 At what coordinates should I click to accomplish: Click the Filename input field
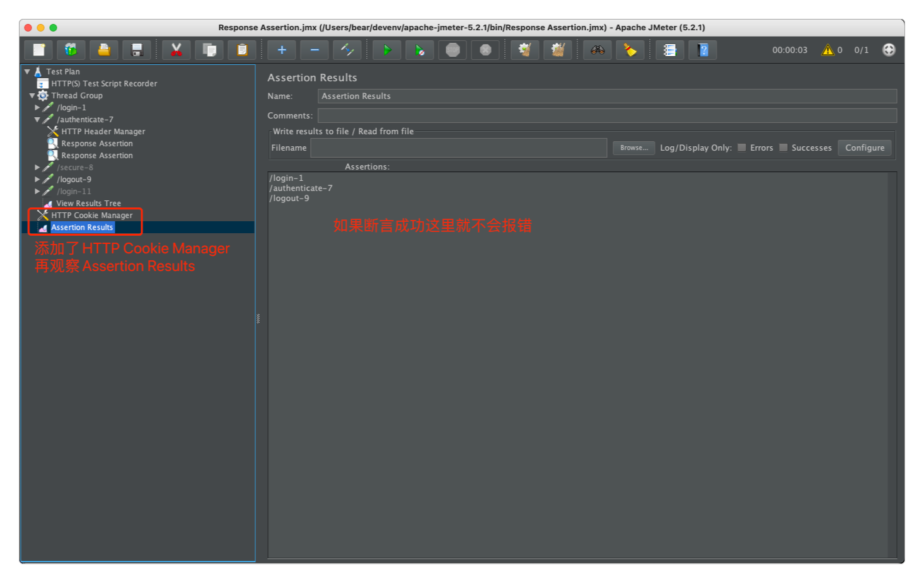[x=458, y=147]
